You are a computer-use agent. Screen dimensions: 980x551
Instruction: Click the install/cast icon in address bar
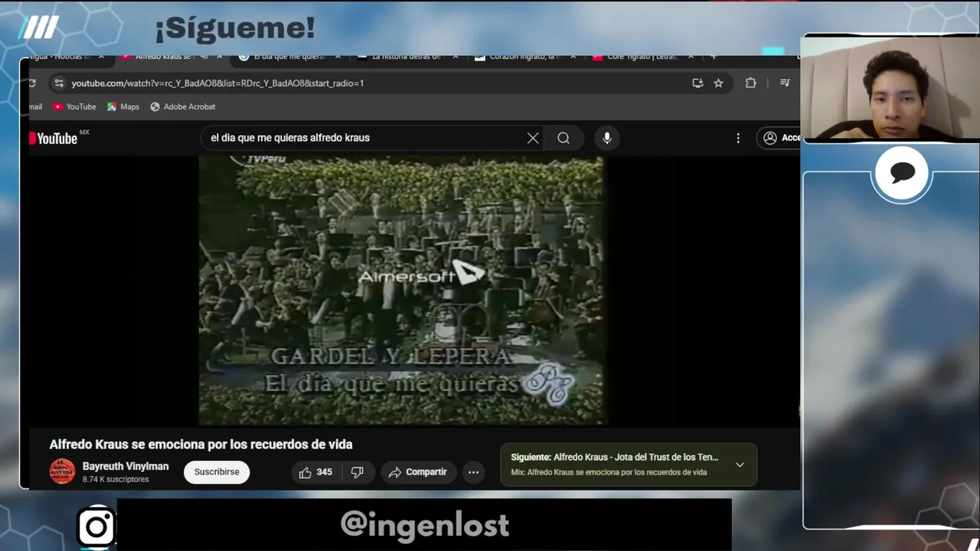(x=697, y=83)
